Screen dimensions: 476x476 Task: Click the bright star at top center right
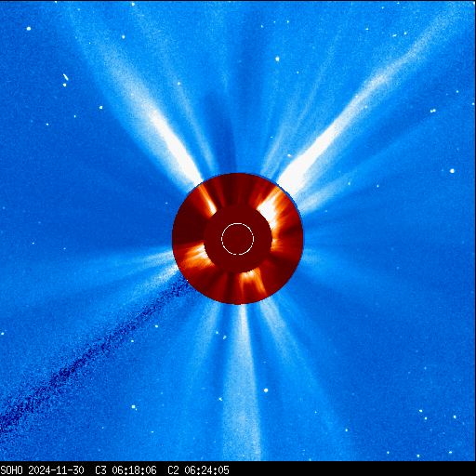(x=277, y=59)
